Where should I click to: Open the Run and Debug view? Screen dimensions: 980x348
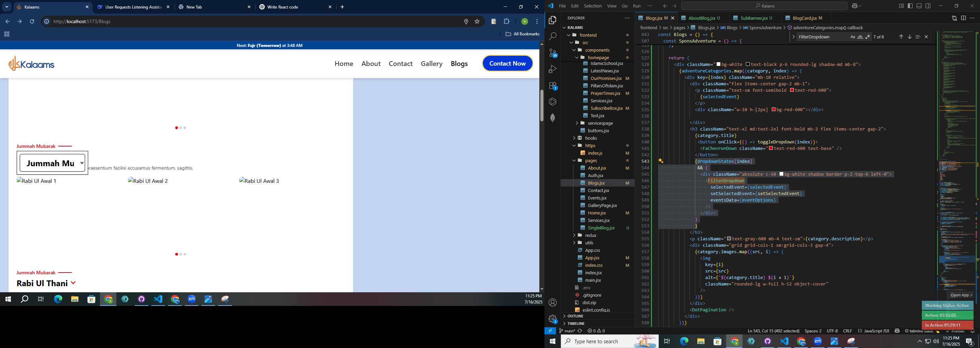(552, 69)
